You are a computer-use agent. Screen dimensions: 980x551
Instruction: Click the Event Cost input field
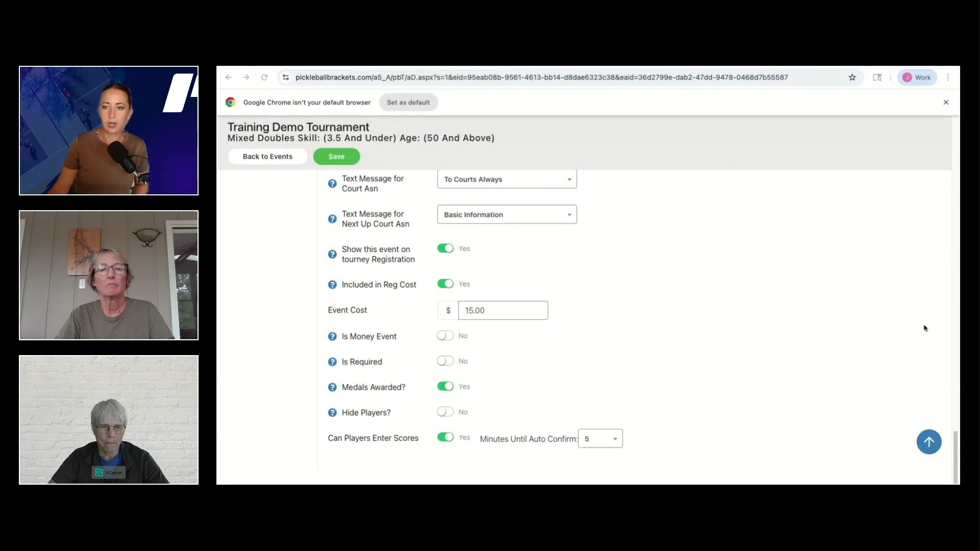click(x=503, y=310)
